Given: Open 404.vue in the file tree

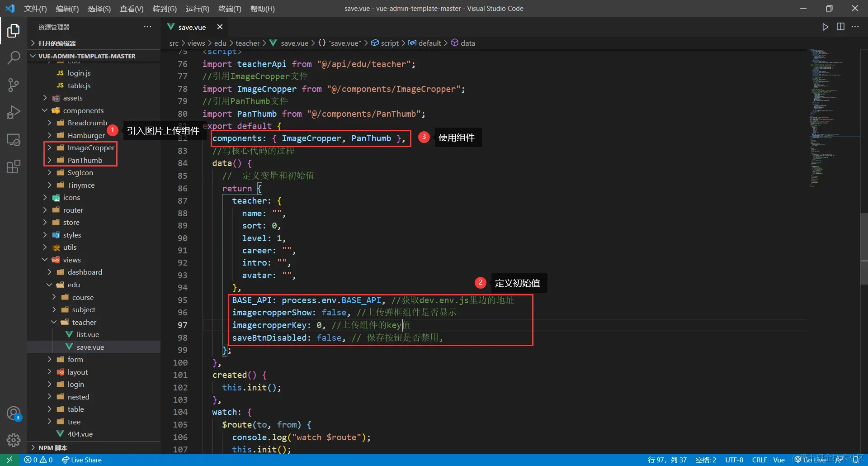Looking at the screenshot, I should pyautogui.click(x=94, y=434).
